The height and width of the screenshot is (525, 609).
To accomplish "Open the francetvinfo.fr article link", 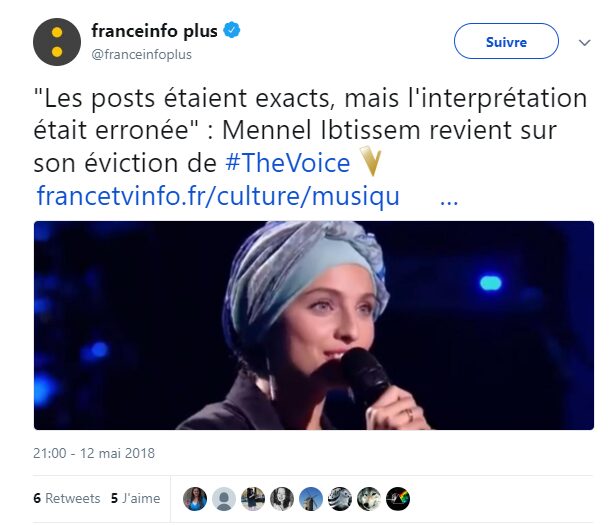I will pos(218,196).
